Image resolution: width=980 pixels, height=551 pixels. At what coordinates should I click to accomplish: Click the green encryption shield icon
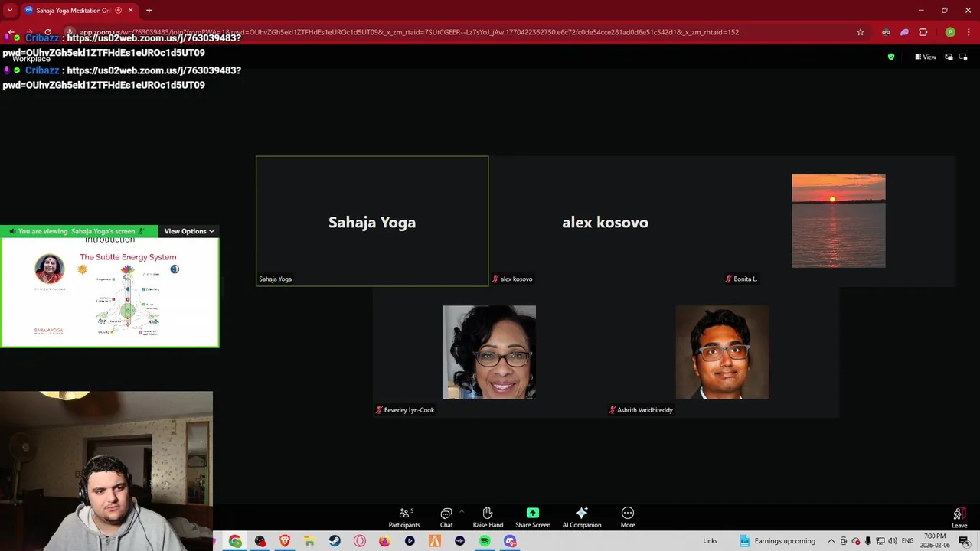(890, 57)
